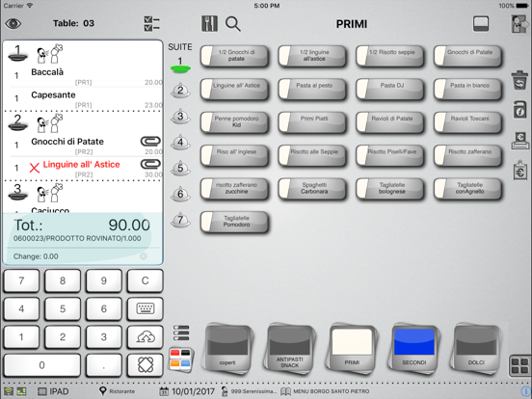
Task: Open the list view sliders icon
Action: click(x=181, y=332)
